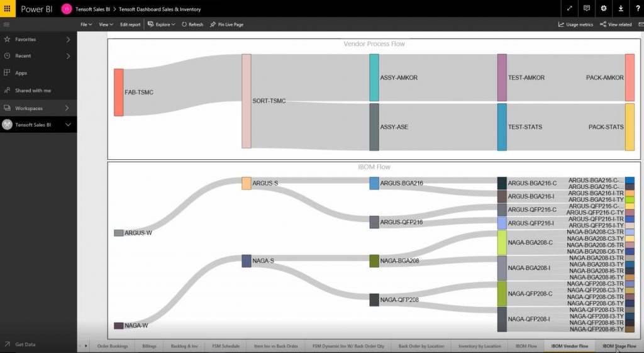This screenshot has width=644, height=353.
Task: Click the Apps icon in sidebar
Action: 7,73
